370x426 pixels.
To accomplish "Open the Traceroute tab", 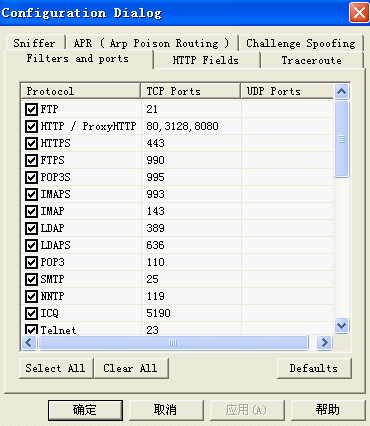I will click(x=312, y=60).
